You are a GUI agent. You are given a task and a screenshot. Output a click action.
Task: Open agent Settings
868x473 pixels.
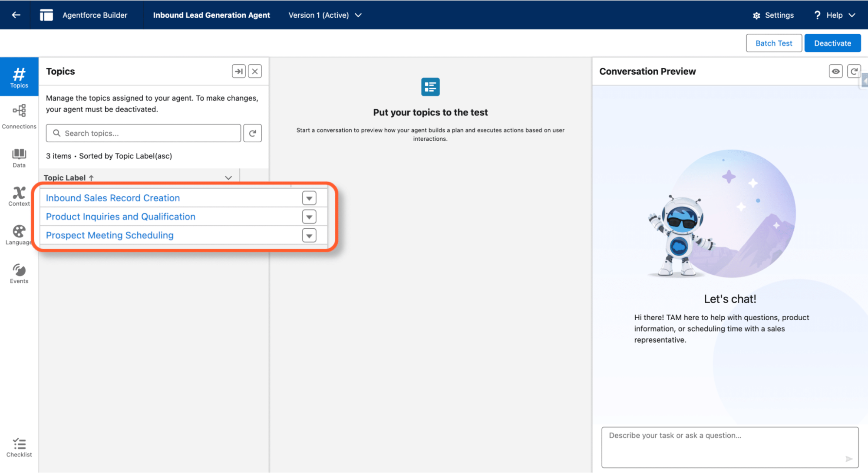(x=773, y=15)
